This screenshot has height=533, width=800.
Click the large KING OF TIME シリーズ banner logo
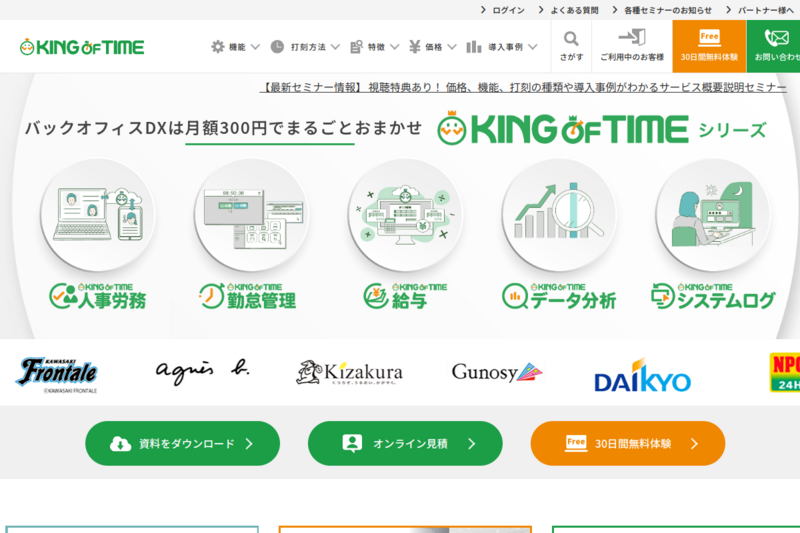pyautogui.click(x=602, y=128)
